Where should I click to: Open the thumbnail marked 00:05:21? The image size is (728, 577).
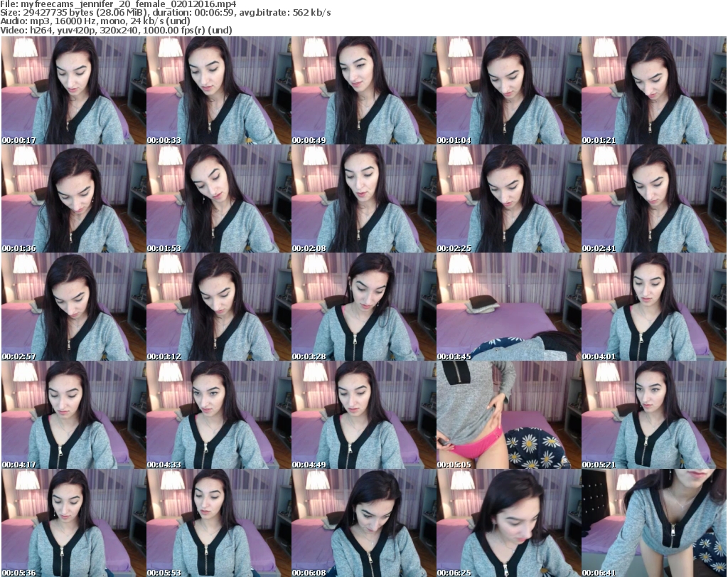(654, 415)
